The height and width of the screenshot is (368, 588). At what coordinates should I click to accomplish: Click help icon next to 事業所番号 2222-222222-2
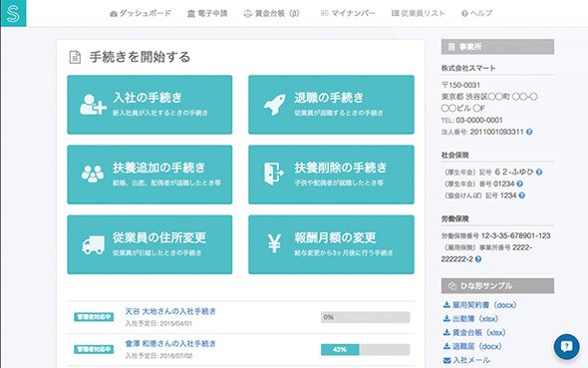[478, 259]
